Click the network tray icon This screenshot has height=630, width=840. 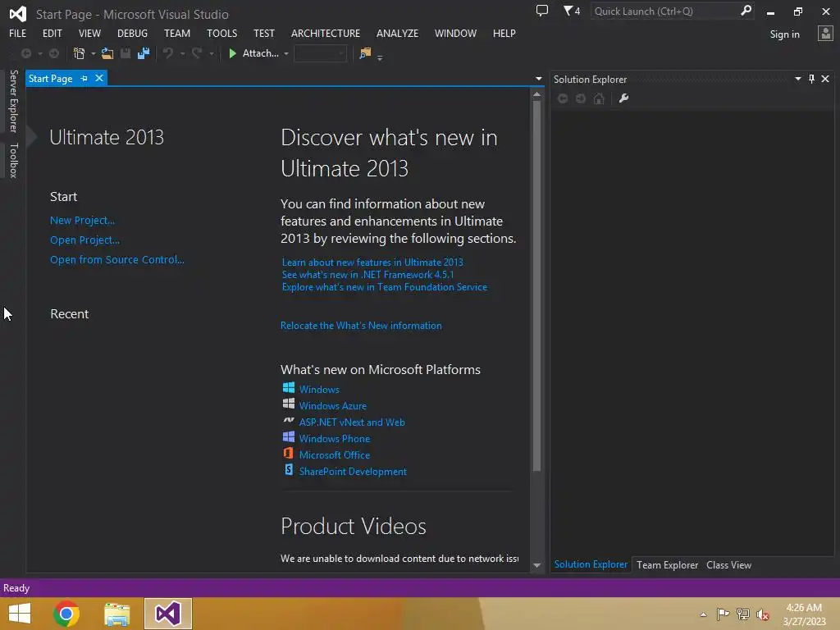743,614
